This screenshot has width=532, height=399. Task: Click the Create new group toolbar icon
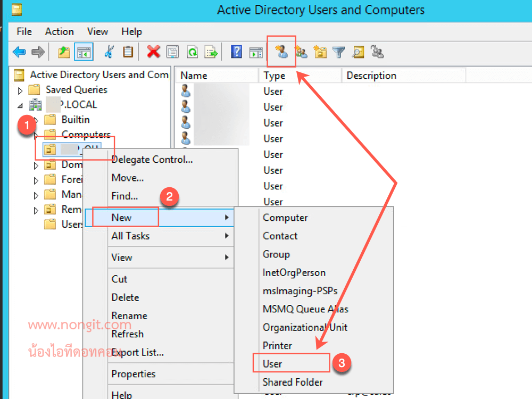[x=301, y=52]
